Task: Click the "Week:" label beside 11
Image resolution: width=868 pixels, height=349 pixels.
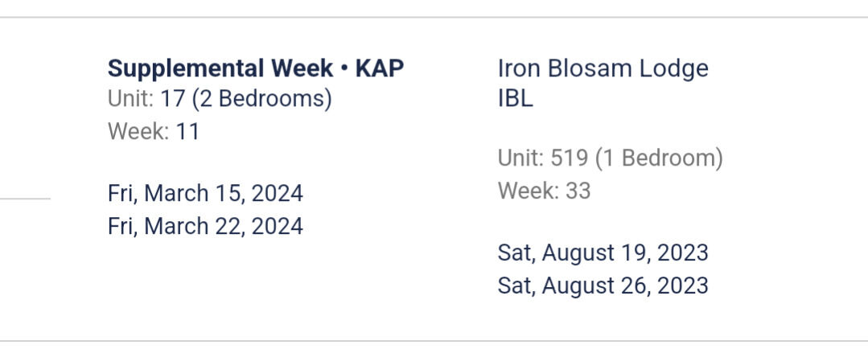Action: (x=138, y=132)
